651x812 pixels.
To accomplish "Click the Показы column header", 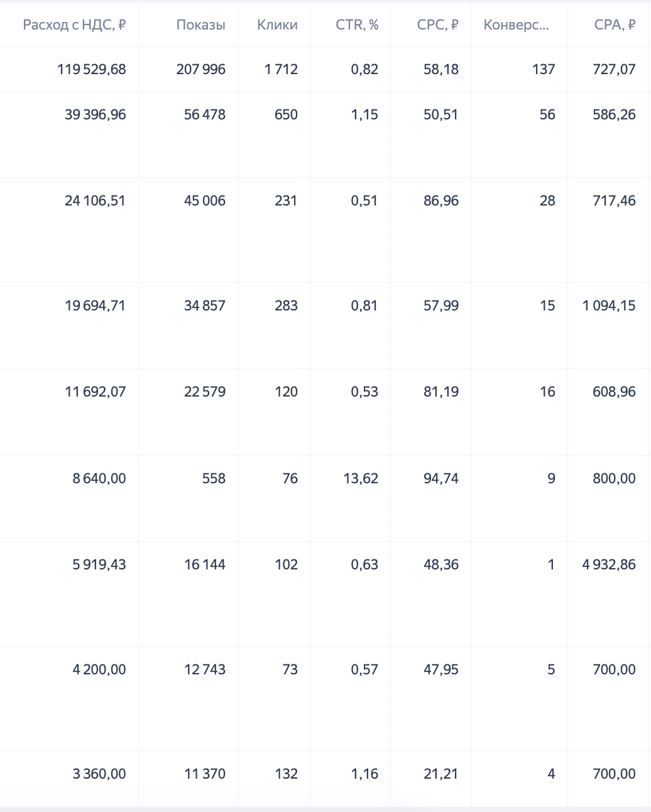I will coord(200,25).
